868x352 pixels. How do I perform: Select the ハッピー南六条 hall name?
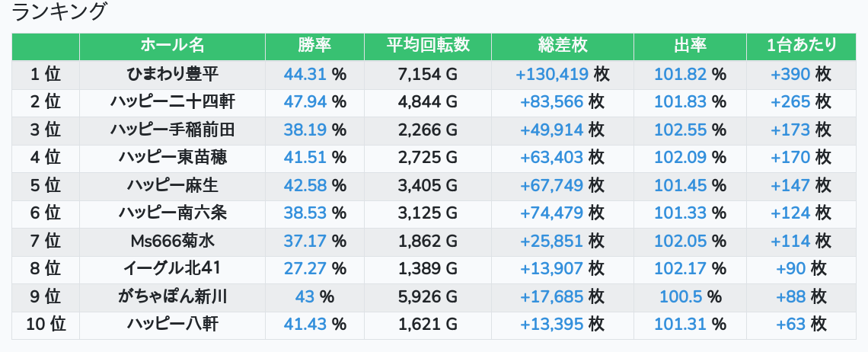(173, 213)
